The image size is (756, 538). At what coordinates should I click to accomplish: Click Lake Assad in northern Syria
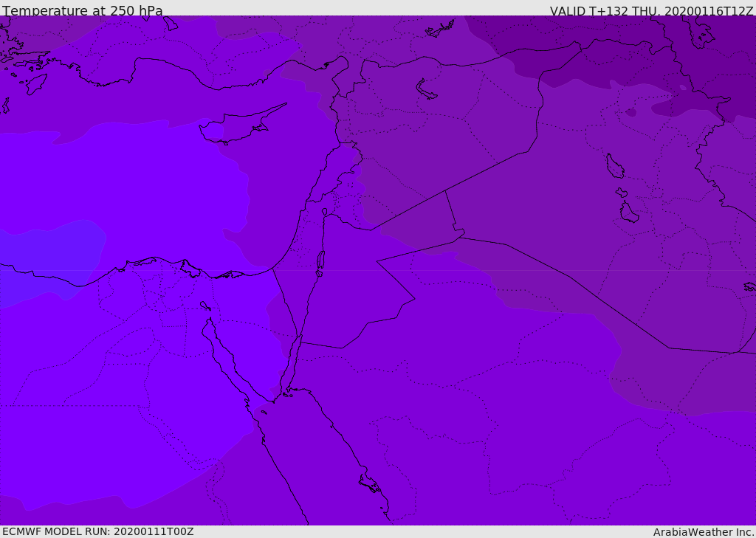click(427, 90)
